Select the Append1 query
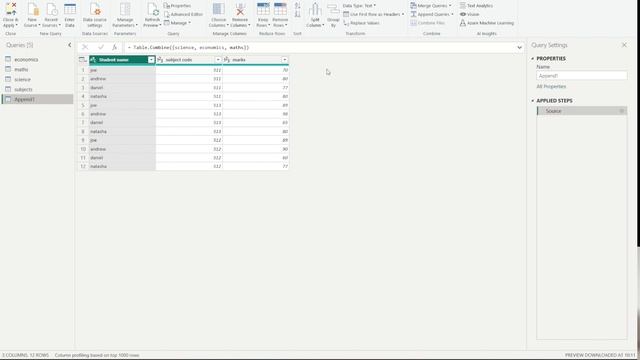The image size is (640, 360). 38,99
